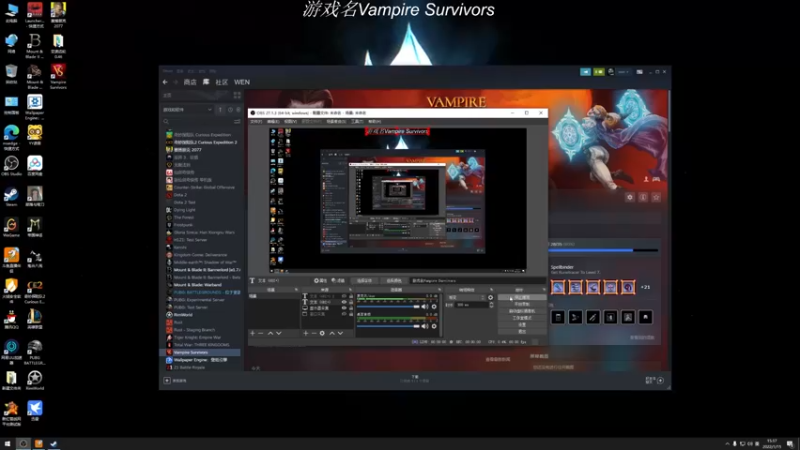The width and height of the screenshot is (800, 450).
Task: Open the Vampire Survivors desktop shortcut
Action: coord(58,75)
